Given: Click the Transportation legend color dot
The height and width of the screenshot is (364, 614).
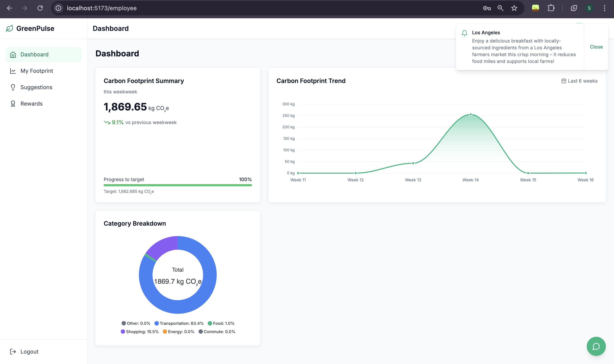Looking at the screenshot, I should [156, 323].
